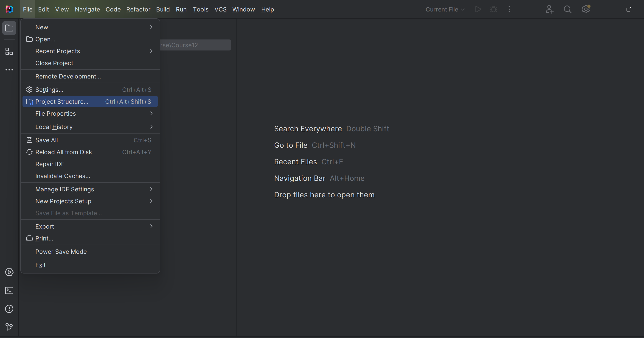
Task: Open Search Everywhere via the magnifier icon
Action: click(568, 9)
